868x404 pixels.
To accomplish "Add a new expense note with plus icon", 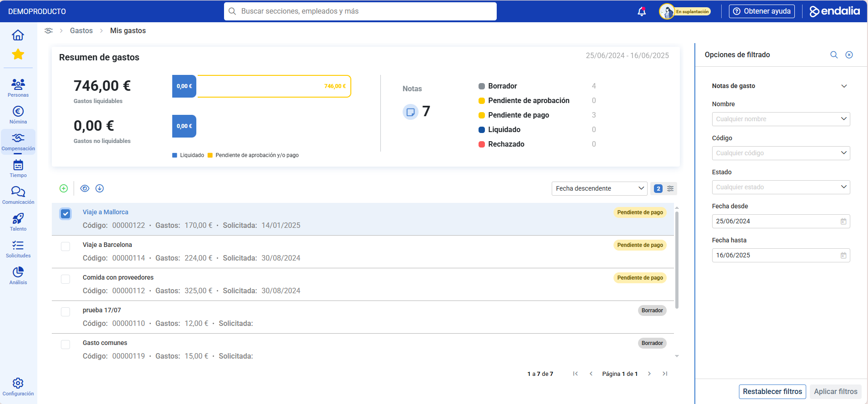I will click(x=64, y=188).
